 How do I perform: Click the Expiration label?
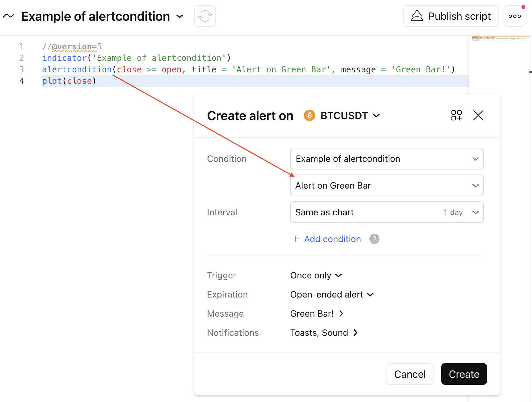coord(227,294)
